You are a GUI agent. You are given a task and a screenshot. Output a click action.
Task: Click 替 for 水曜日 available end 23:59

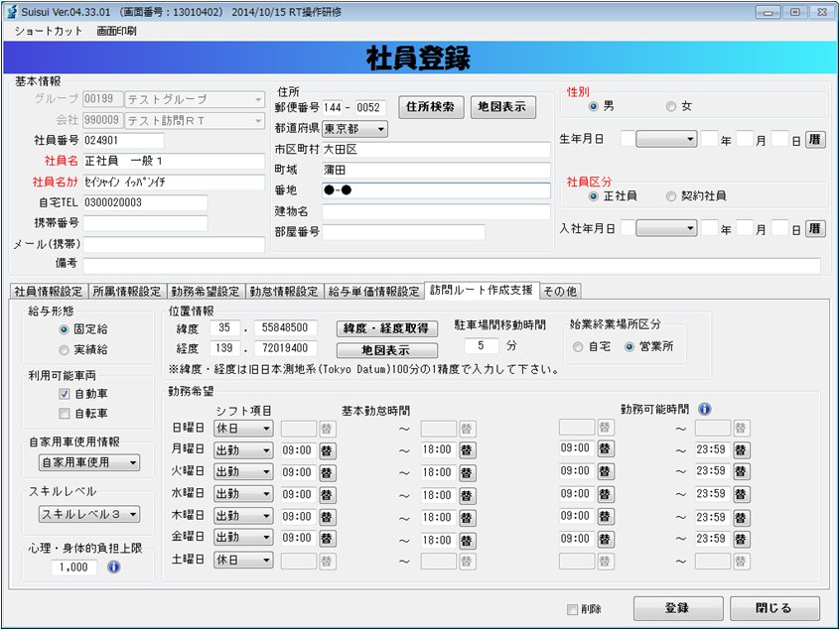pyautogui.click(x=741, y=494)
